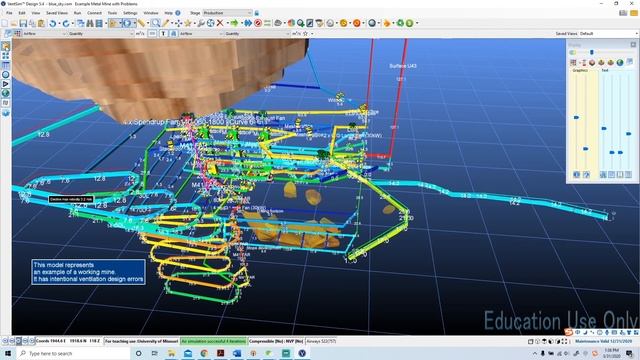
Task: Click the yellow simulation circle icon
Action: [x=343, y=23]
